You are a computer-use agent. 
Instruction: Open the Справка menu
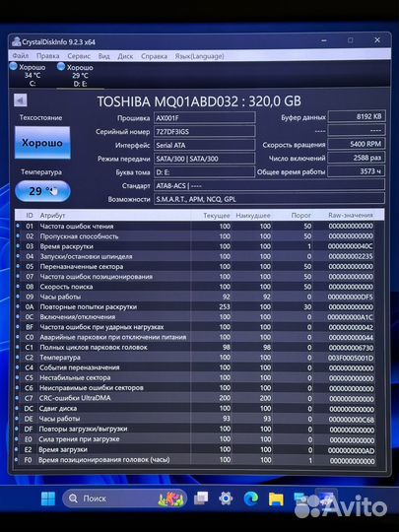154,56
